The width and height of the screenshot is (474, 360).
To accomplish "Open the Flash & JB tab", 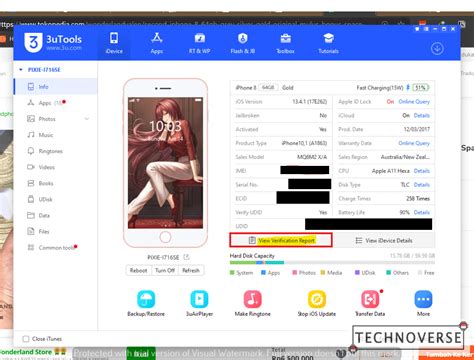I will coord(243,43).
